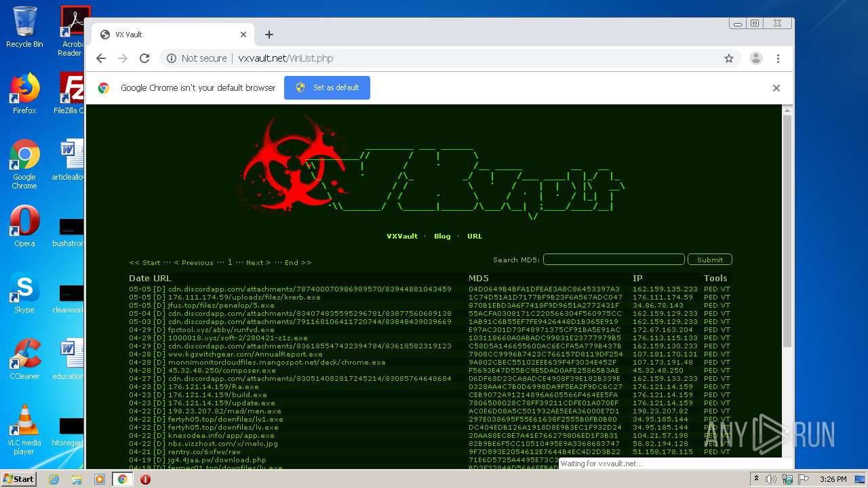Click the Windows Start button
Image resolution: width=868 pixels, height=488 pixels.
(18, 479)
